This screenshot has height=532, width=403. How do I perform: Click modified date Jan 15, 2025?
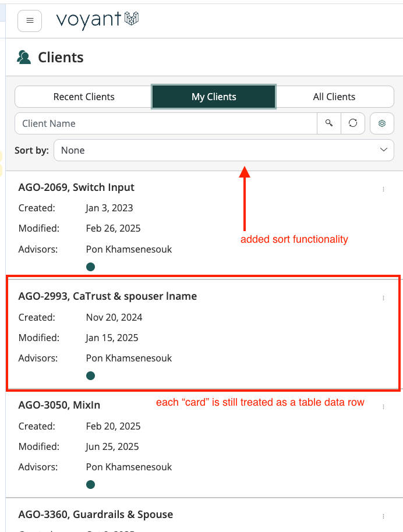pyautogui.click(x=112, y=338)
